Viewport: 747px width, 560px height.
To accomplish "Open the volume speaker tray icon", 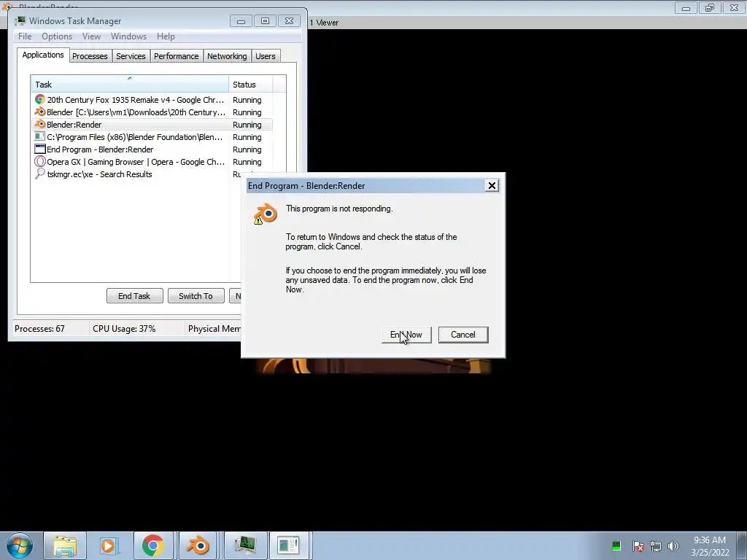I will tap(673, 545).
